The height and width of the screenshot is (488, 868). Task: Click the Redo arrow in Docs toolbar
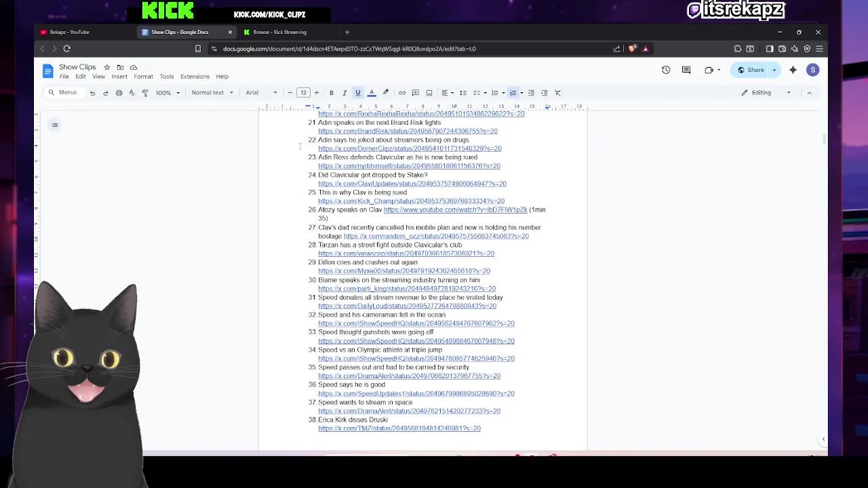(x=105, y=93)
